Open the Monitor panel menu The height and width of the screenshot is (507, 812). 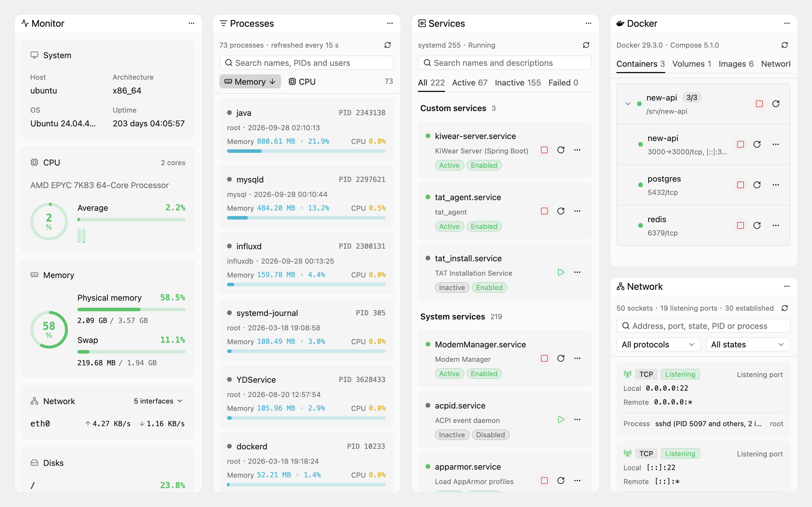(x=191, y=24)
